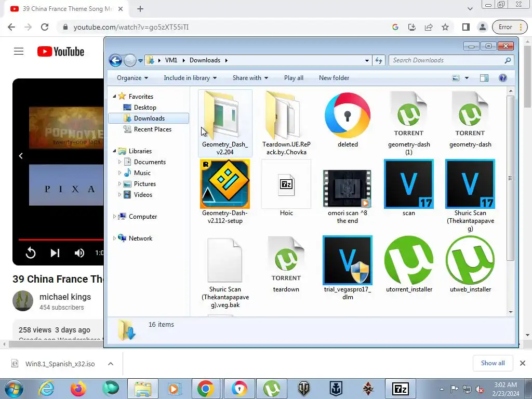
Task: Click Show all downloads
Action: coord(493,363)
